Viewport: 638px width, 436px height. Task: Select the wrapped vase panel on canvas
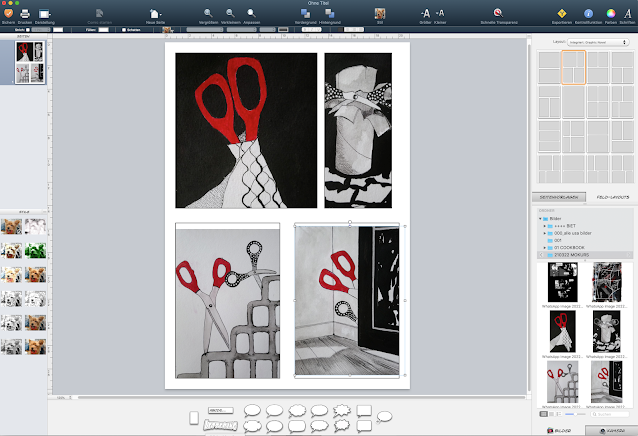[x=358, y=130]
